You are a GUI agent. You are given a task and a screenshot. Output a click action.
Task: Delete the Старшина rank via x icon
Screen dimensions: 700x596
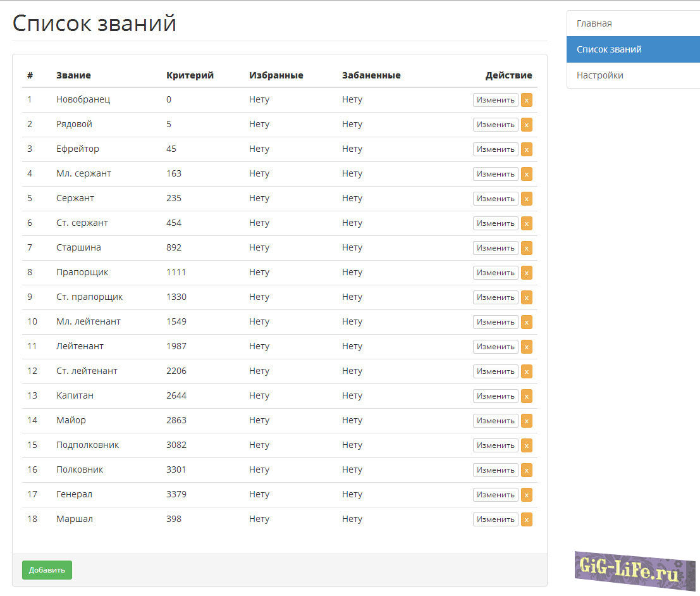526,248
